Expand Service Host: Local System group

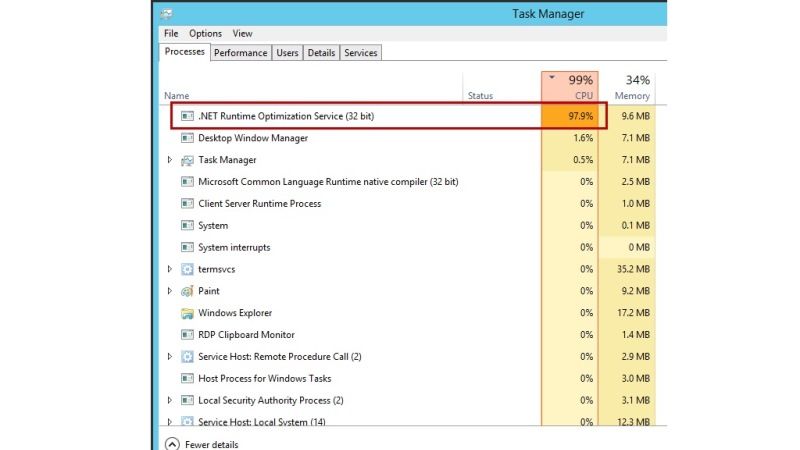(x=170, y=422)
